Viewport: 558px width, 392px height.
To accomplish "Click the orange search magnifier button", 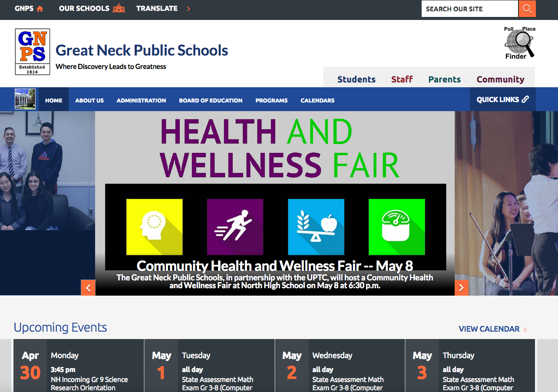I will [527, 9].
